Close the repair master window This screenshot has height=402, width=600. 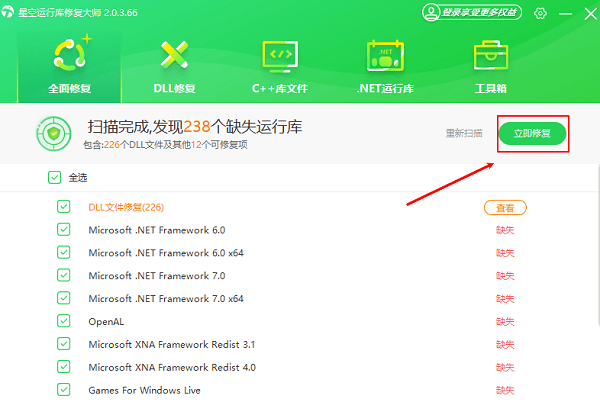coord(591,14)
